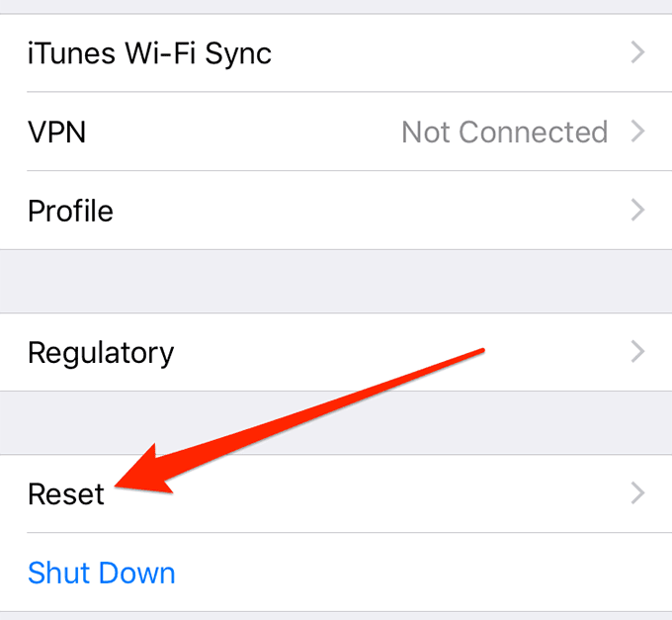
Task: Choose the Reset option label
Action: (65, 493)
